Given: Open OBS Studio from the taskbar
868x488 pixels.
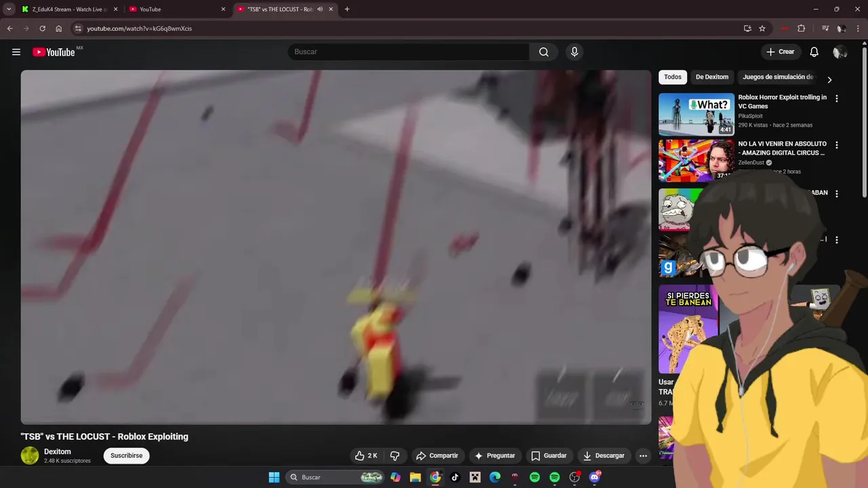Looking at the screenshot, I should pyautogui.click(x=574, y=477).
